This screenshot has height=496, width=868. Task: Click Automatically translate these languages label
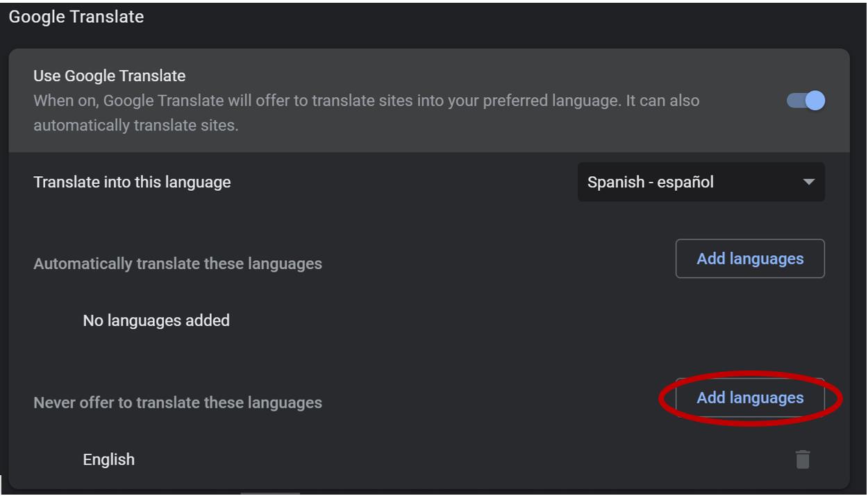click(x=178, y=264)
